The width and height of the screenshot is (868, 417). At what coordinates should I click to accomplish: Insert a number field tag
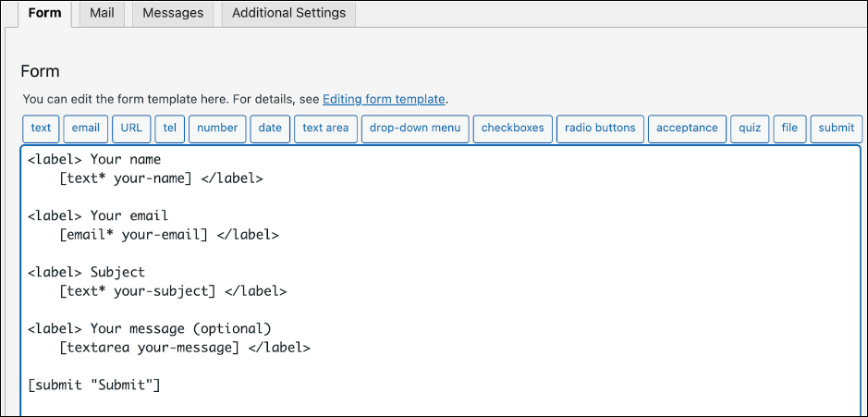[x=217, y=129]
